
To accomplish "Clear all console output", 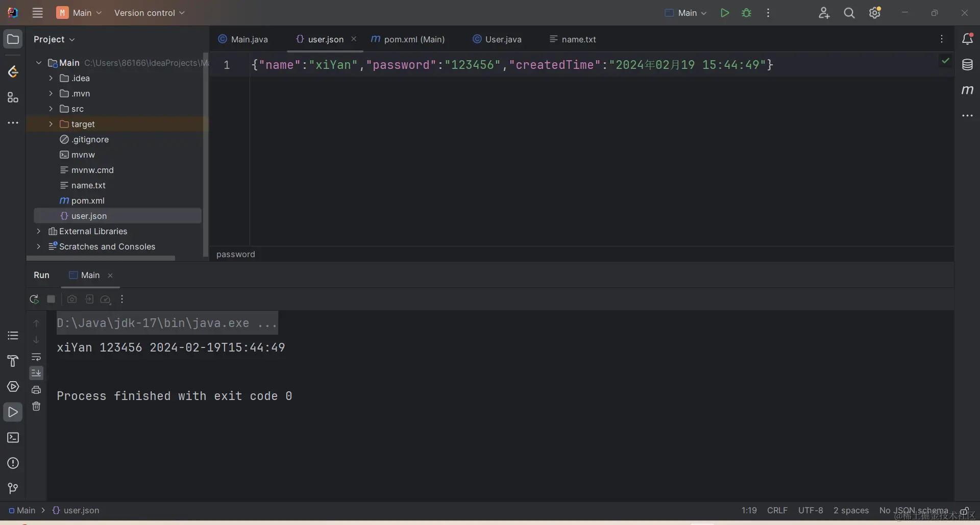I will point(36,406).
